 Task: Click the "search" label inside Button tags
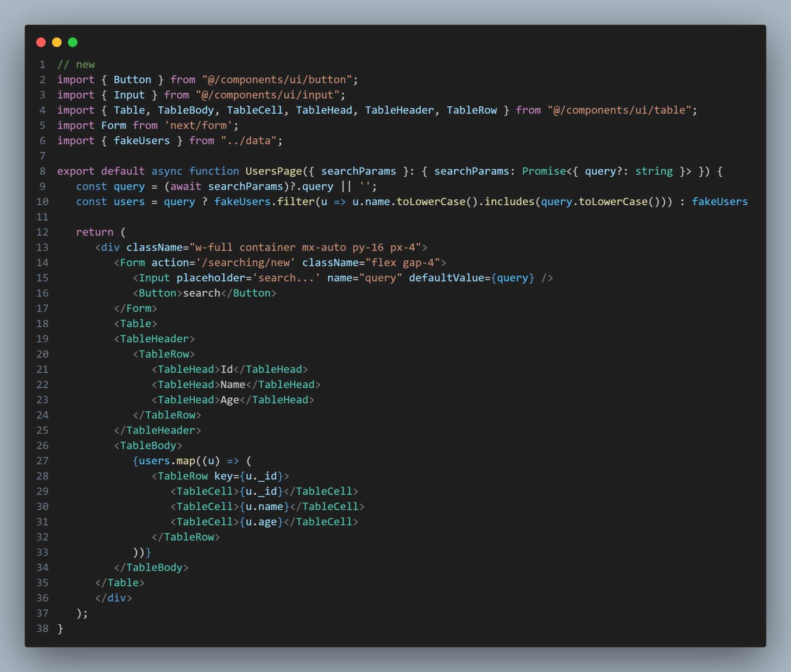pyautogui.click(x=202, y=293)
